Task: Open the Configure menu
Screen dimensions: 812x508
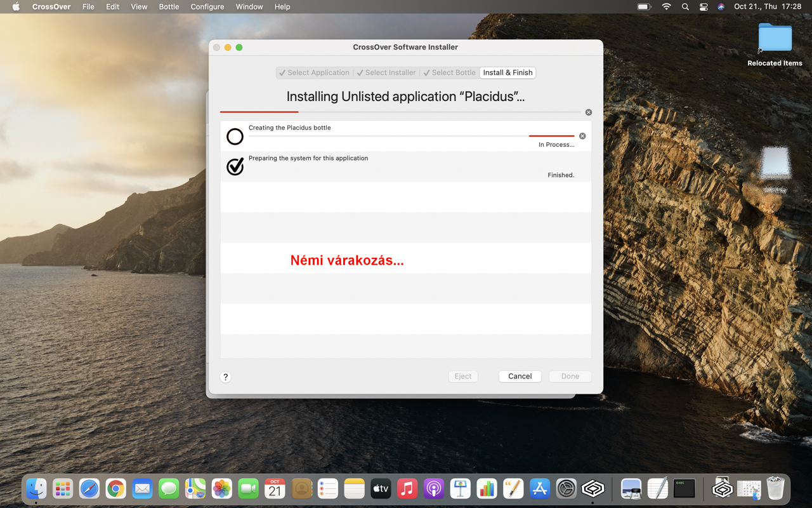Action: point(207,7)
